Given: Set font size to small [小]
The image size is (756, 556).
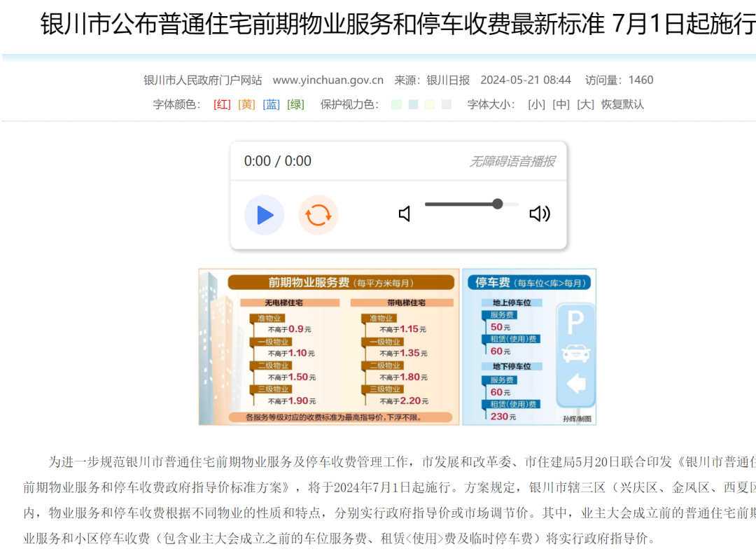Looking at the screenshot, I should pos(537,104).
